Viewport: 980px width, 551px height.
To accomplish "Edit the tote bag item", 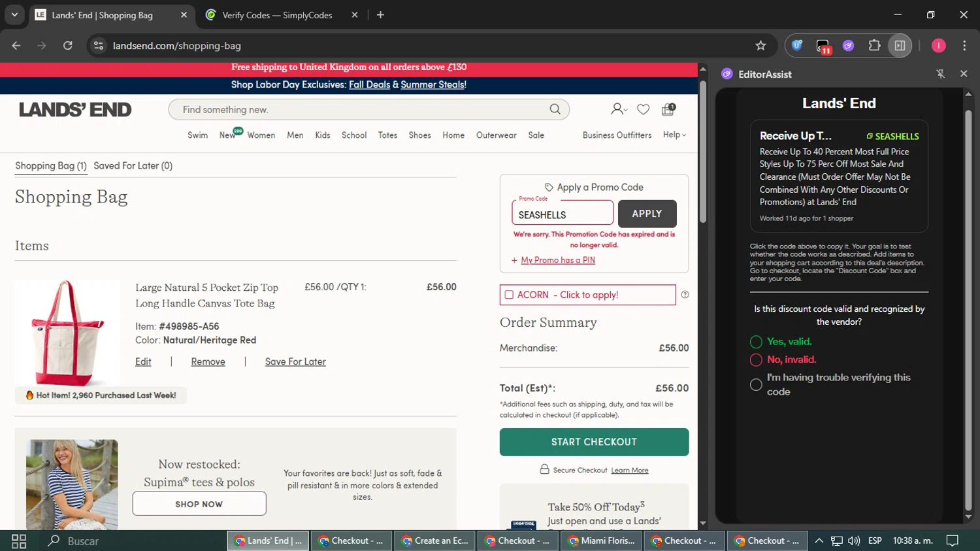I will [x=143, y=361].
